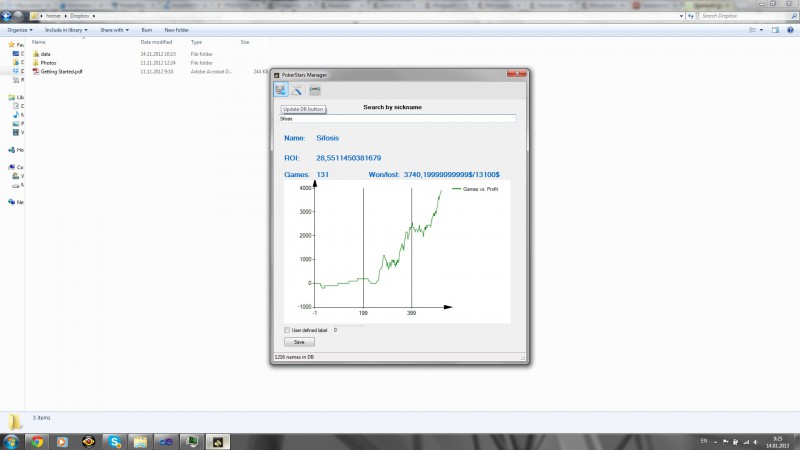Sort by the Date modified column header
The width and height of the screenshot is (800, 450).
click(156, 42)
